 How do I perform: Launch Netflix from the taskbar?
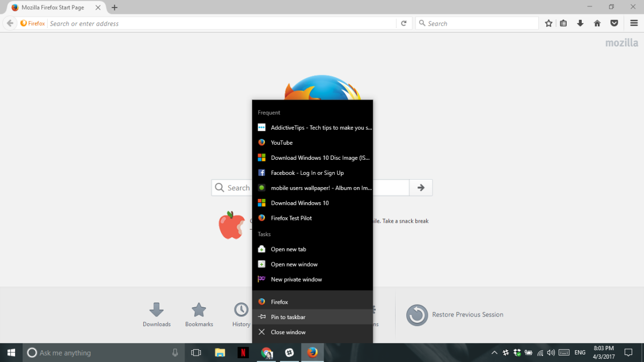pyautogui.click(x=243, y=352)
